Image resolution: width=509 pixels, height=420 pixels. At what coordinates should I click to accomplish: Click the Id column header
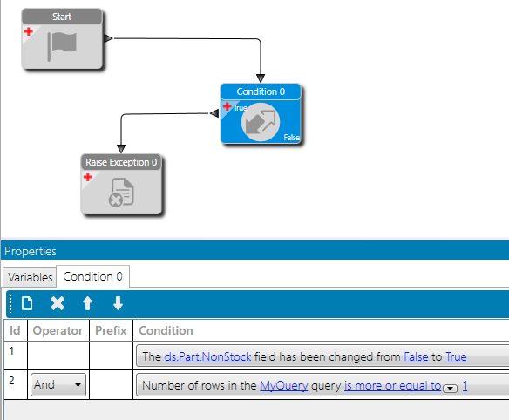16,330
